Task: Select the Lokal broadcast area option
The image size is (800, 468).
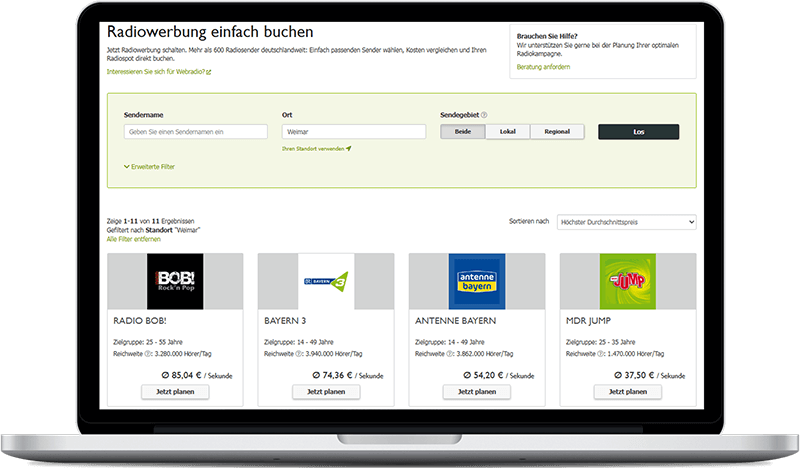Action: click(x=508, y=132)
